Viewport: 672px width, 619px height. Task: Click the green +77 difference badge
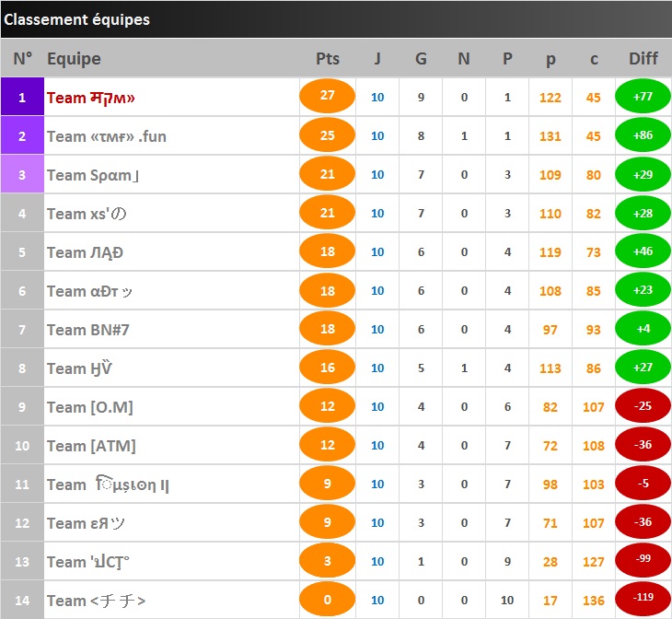pos(643,96)
